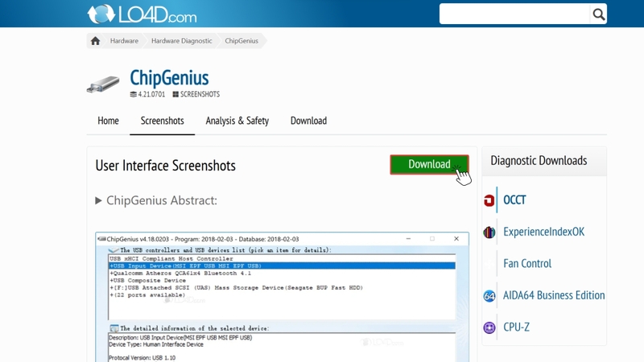Click the 'User Interface Screenshots' heading
644x362 pixels.
(x=166, y=166)
